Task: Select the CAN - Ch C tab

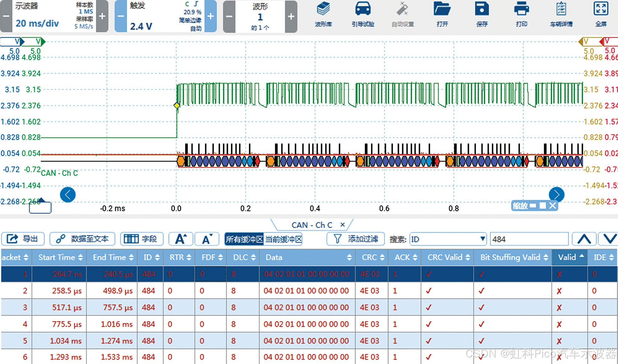Action: (x=311, y=225)
